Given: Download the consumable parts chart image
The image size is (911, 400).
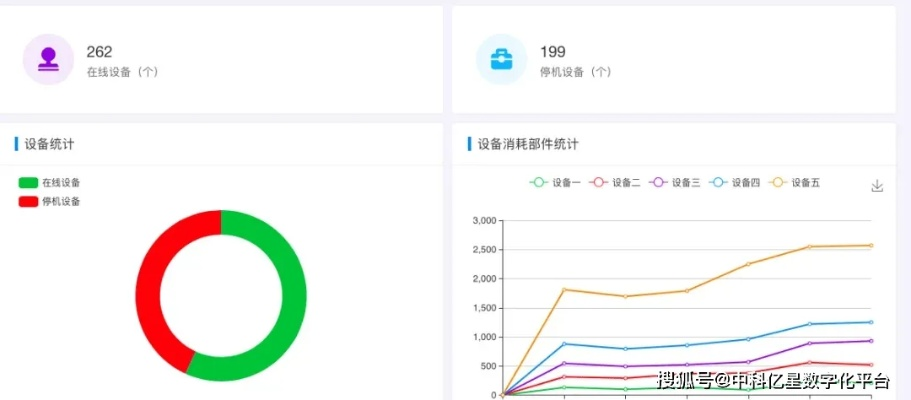Looking at the screenshot, I should [877, 186].
